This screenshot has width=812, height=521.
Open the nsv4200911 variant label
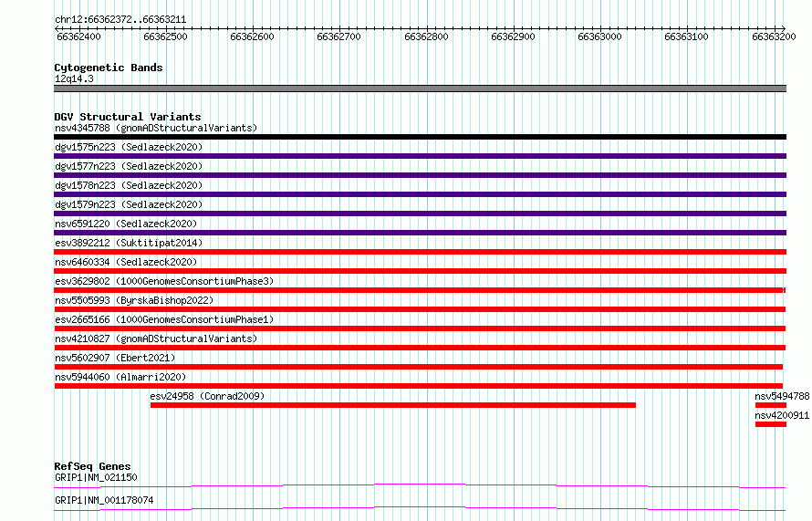click(x=782, y=415)
